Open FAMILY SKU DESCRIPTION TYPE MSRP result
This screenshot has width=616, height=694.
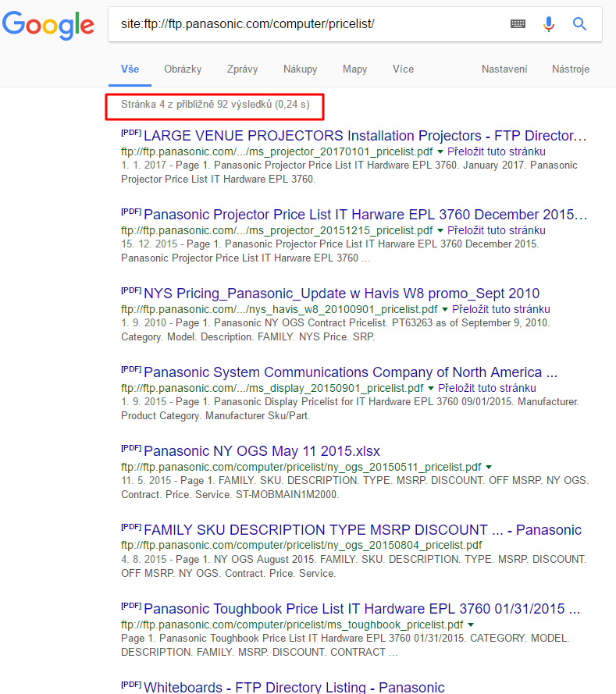(362, 530)
